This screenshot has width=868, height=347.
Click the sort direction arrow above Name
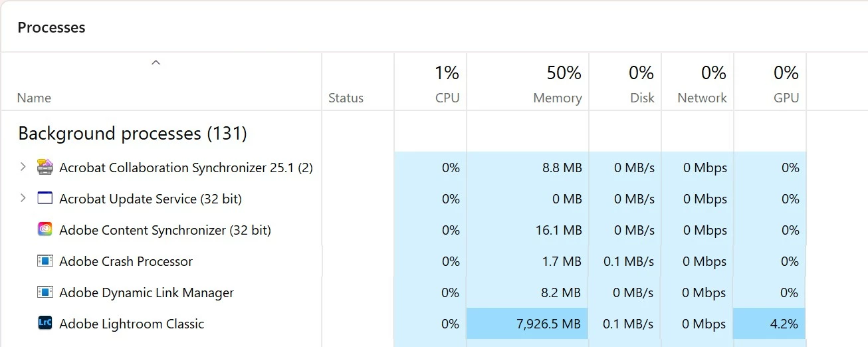[156, 63]
